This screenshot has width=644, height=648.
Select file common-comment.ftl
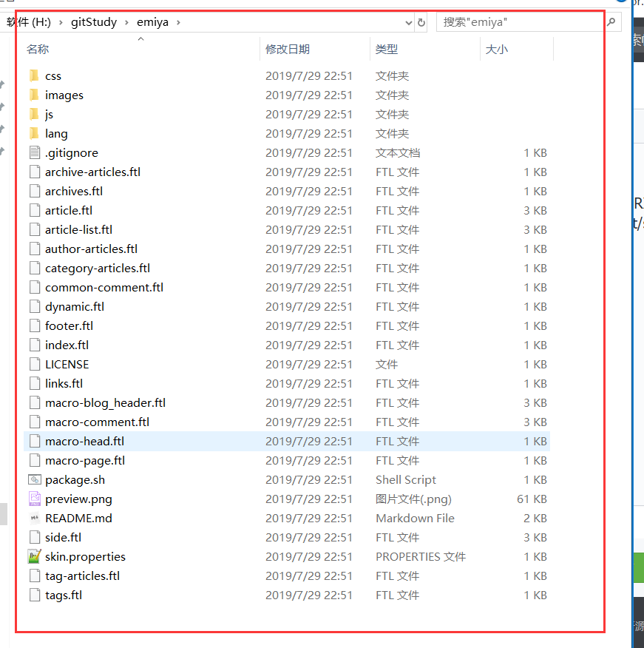(104, 287)
